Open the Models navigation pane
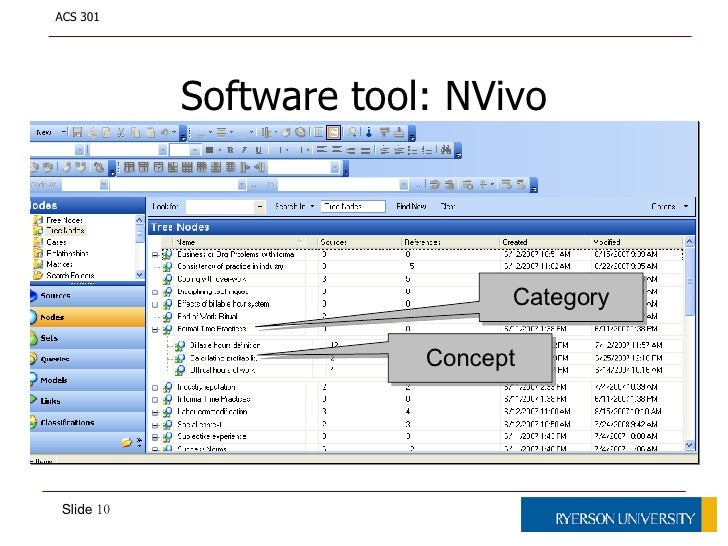This screenshot has width=728, height=546. click(x=87, y=380)
